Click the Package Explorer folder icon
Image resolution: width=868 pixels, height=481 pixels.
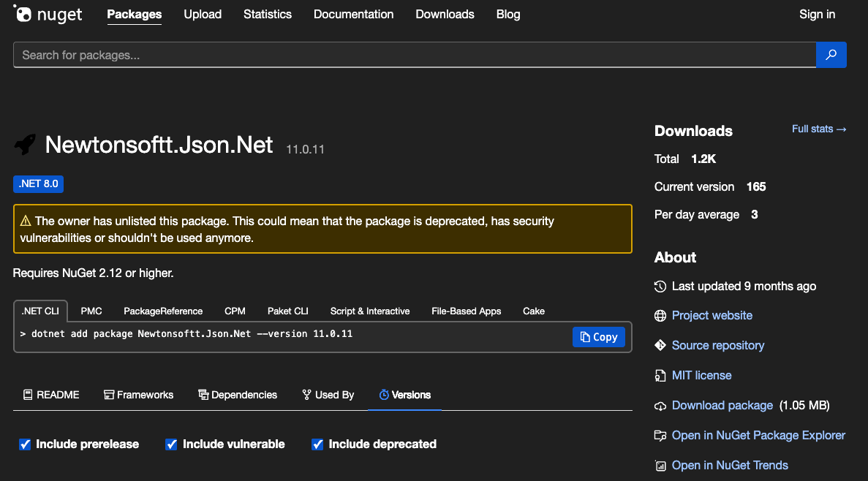pos(660,436)
